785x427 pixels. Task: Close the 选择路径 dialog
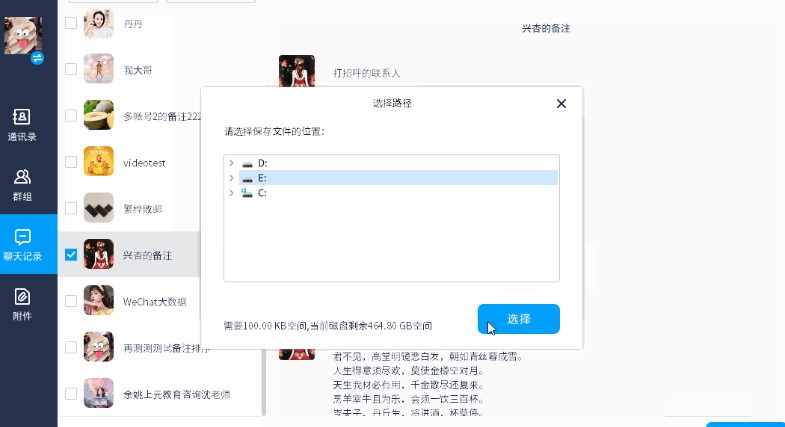pyautogui.click(x=561, y=104)
